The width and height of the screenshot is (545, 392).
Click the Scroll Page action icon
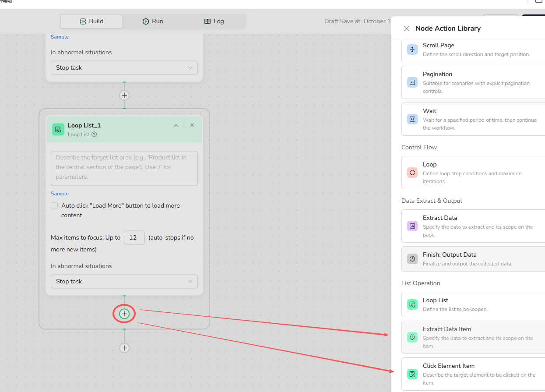(412, 49)
